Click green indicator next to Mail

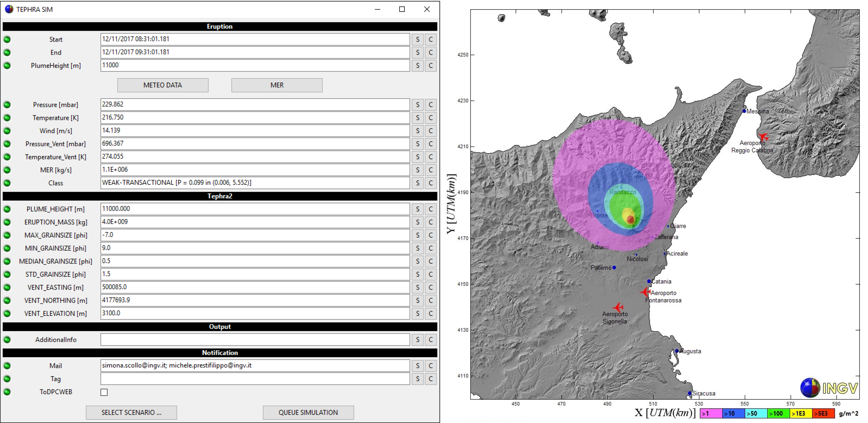point(7,366)
